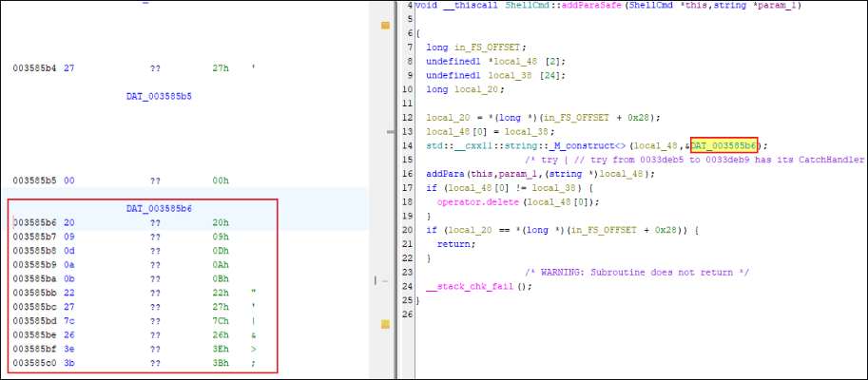Click the byte value 20 at 003585b6
Image resolution: width=868 pixels, height=380 pixels.
point(68,223)
